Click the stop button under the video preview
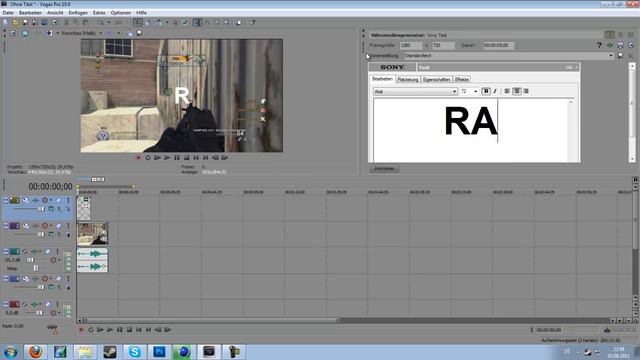The width and height of the screenshot is (640, 360). pyautogui.click(x=187, y=158)
